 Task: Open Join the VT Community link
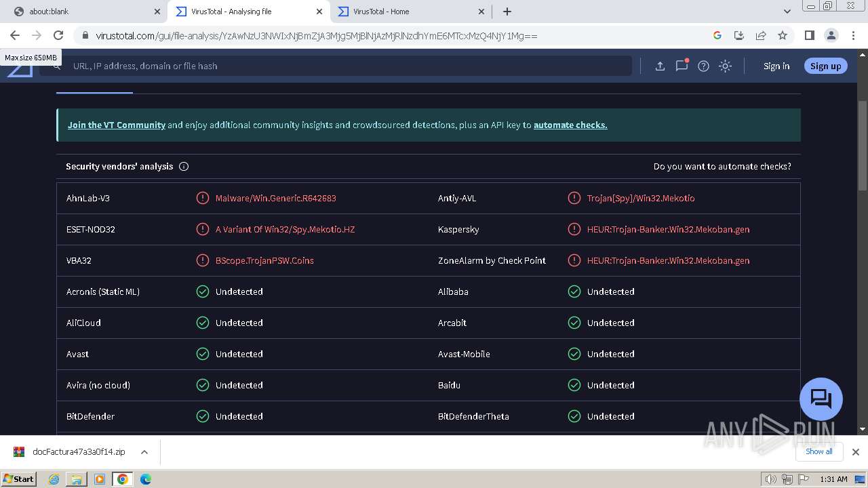pos(117,125)
